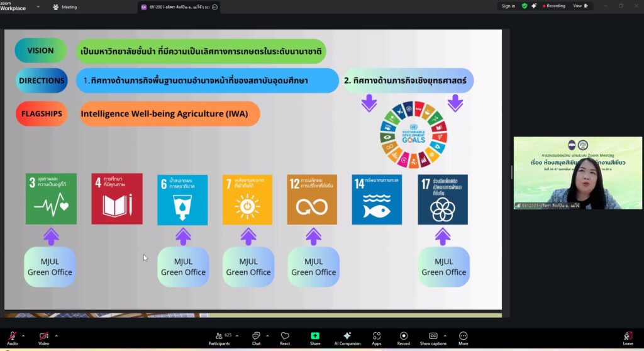644x351 pixels.
Task: Open the View layout menu
Action: click(x=579, y=6)
